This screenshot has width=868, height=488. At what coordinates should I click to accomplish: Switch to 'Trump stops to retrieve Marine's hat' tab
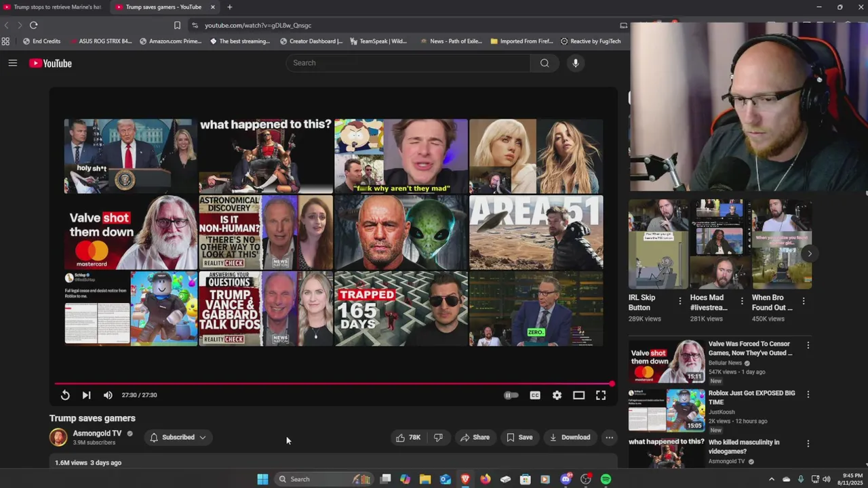(x=53, y=7)
